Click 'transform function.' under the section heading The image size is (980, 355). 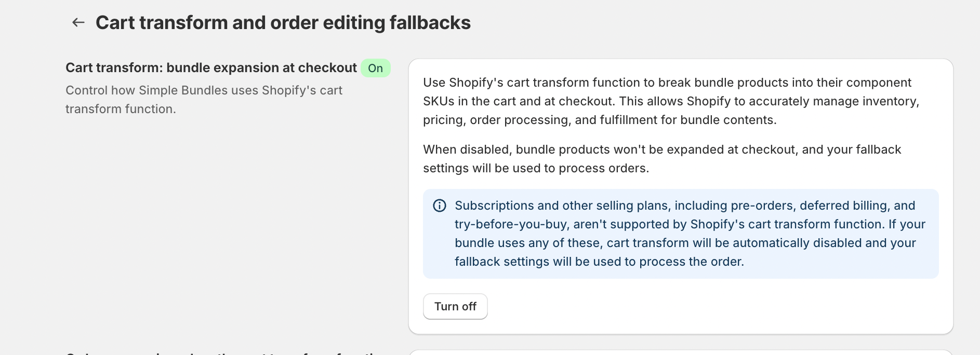(x=121, y=109)
